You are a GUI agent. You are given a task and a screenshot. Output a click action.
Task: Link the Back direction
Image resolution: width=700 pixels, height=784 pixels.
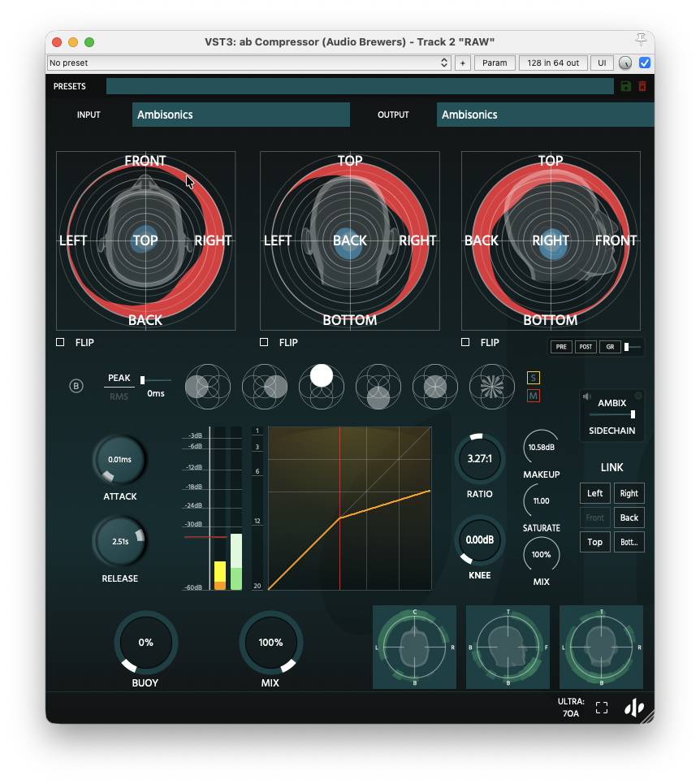pyautogui.click(x=629, y=518)
